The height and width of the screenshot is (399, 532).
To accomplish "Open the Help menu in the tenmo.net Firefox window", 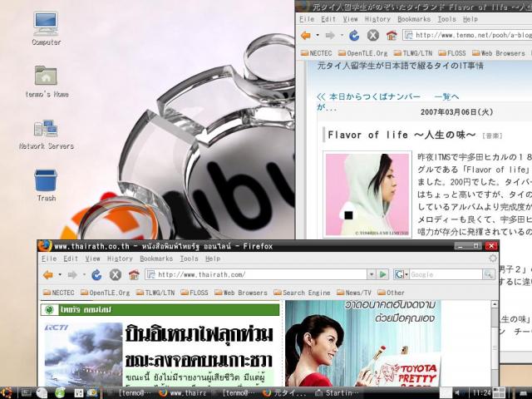I will (x=470, y=19).
